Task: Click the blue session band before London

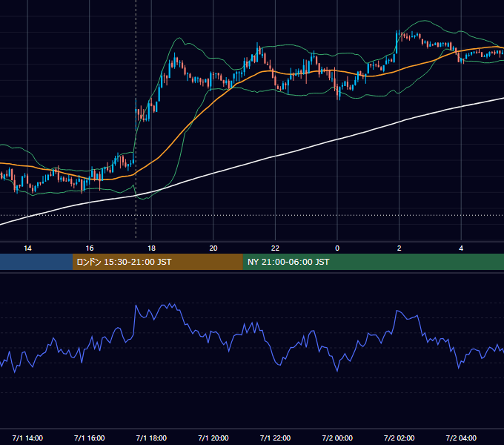Action: tap(36, 262)
